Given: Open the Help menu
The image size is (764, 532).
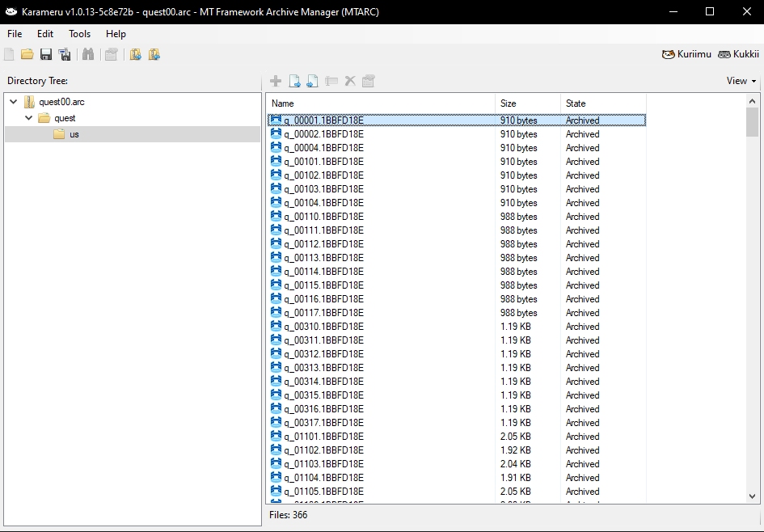Looking at the screenshot, I should (x=116, y=34).
